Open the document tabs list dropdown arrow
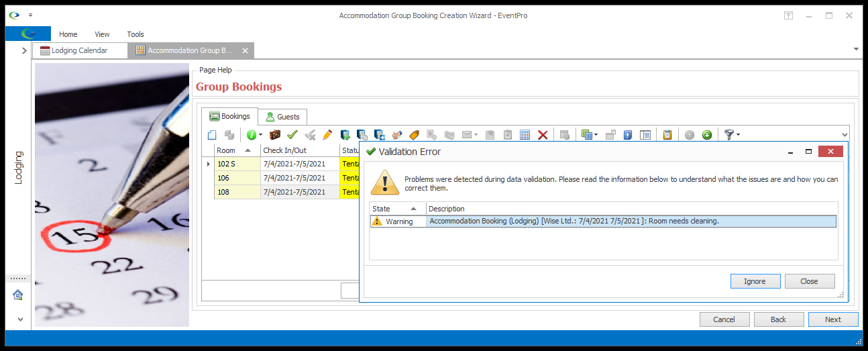Image resolution: width=868 pixels, height=351 pixels. (x=856, y=49)
